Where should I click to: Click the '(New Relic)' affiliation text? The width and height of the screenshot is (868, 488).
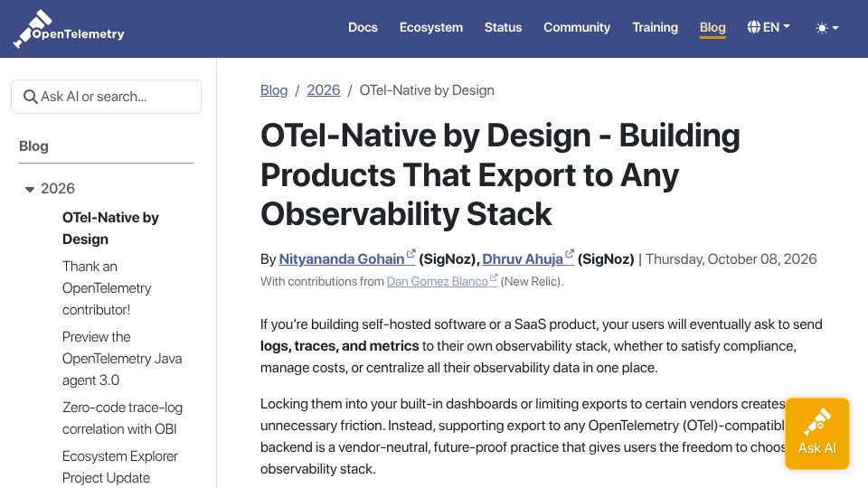pyautogui.click(x=532, y=281)
